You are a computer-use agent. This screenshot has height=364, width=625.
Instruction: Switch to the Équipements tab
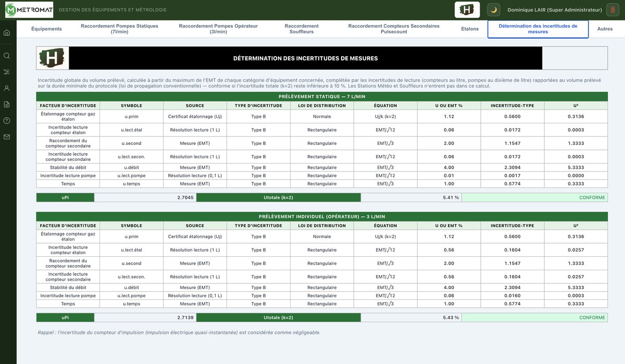(x=46, y=29)
